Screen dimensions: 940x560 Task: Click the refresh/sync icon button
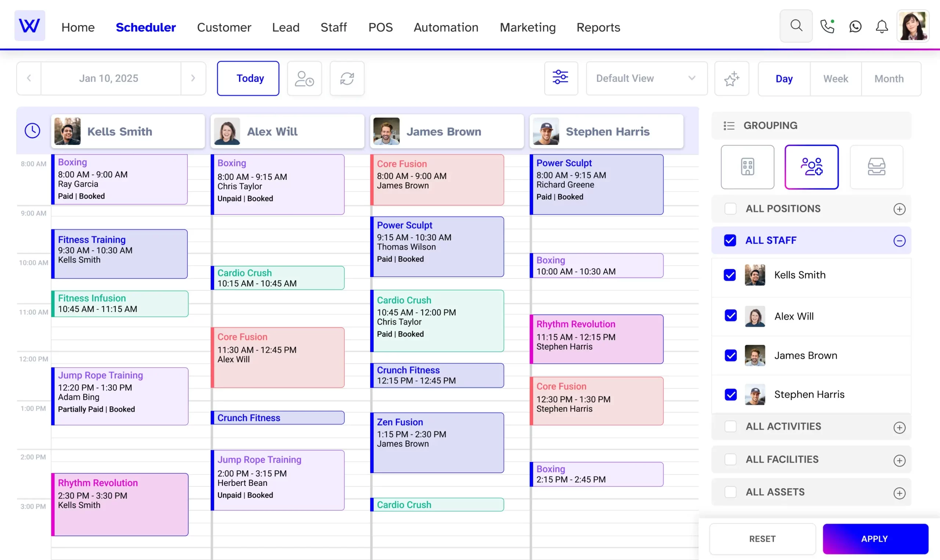347,78
